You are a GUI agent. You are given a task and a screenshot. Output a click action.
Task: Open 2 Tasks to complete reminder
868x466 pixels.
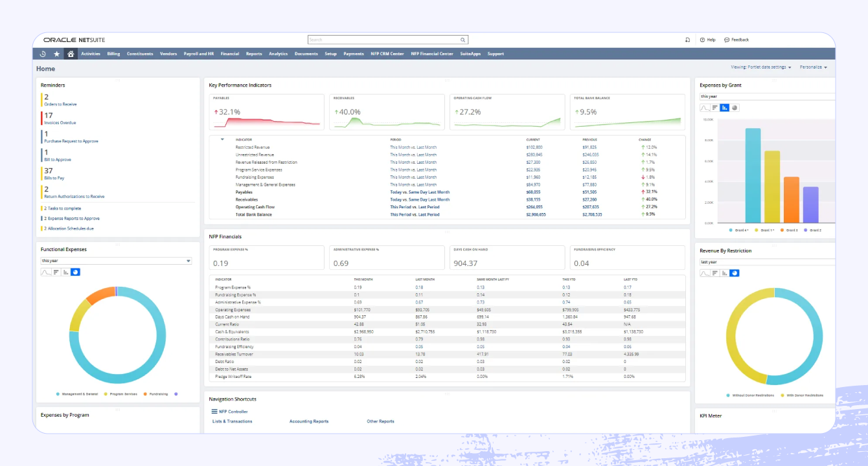(x=63, y=208)
